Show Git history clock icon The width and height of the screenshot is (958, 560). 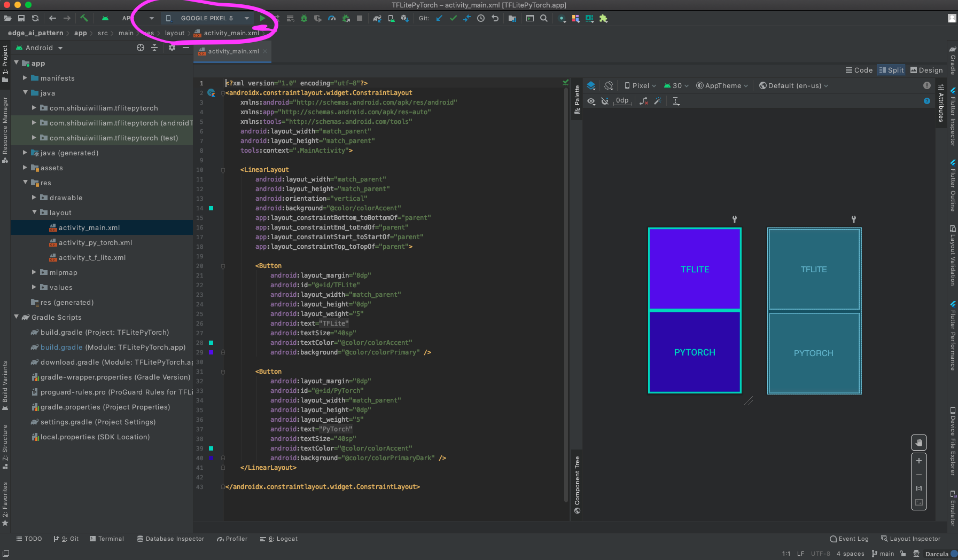tap(481, 18)
